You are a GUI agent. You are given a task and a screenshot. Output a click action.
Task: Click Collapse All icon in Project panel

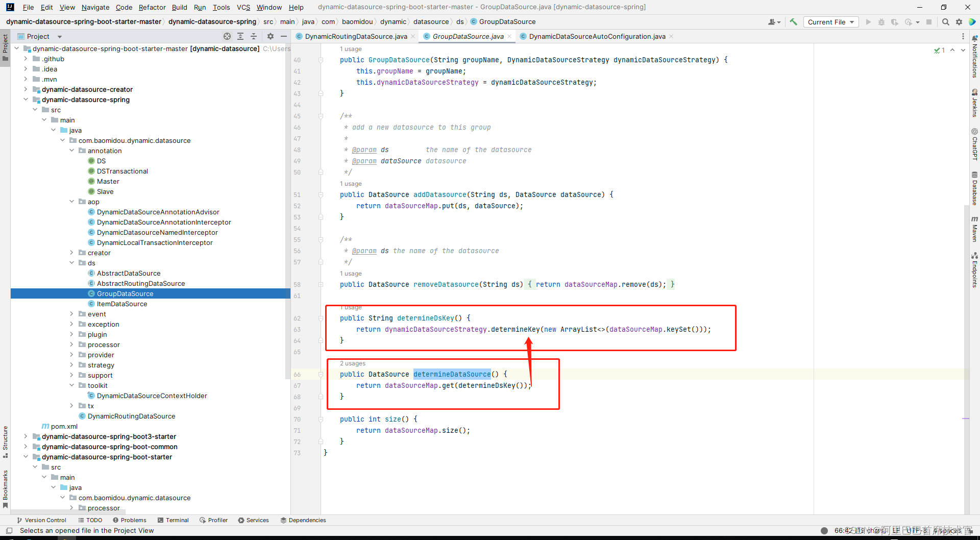coord(254,36)
